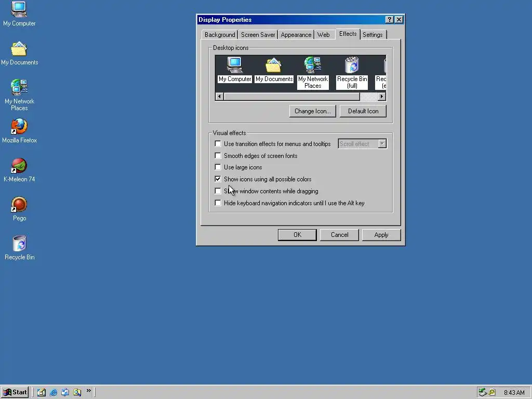Open the Scroll effect dropdown
This screenshot has height=399, width=532.
(382, 144)
